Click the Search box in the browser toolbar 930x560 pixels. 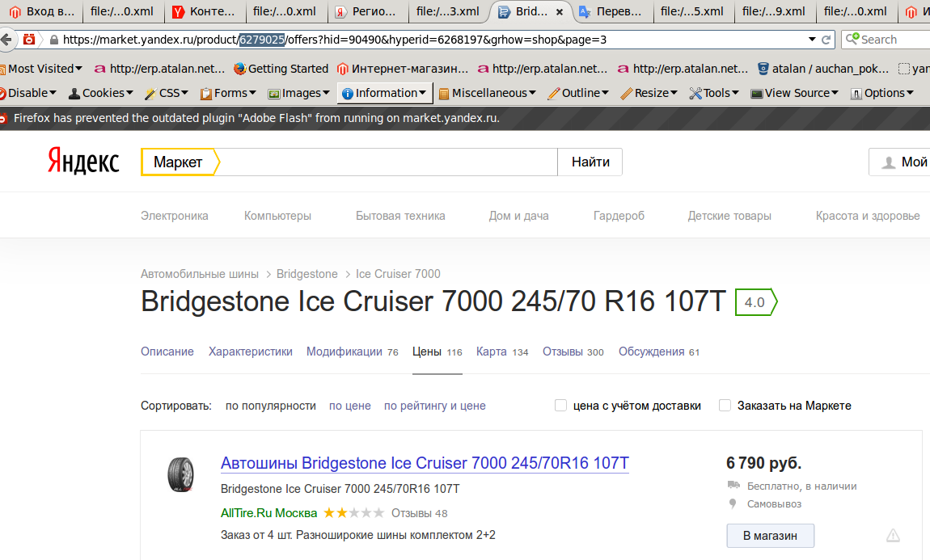887,40
